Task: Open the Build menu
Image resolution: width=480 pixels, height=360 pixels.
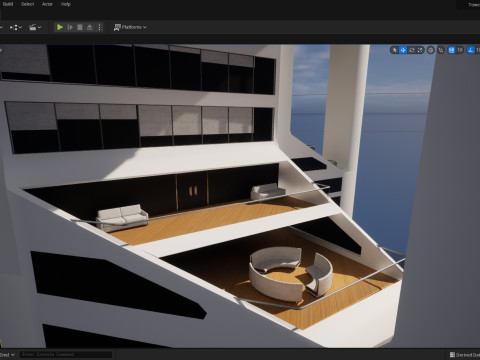Action: [x=8, y=4]
